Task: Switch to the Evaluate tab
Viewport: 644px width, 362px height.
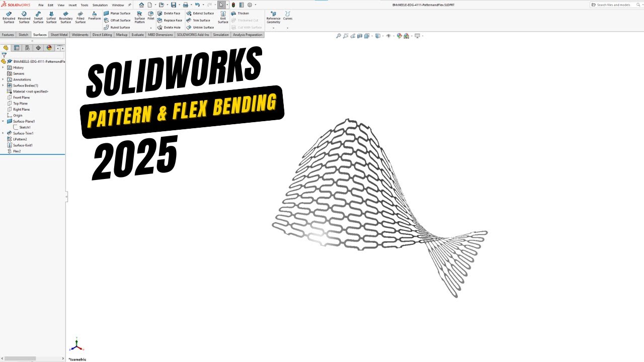Action: [137, 35]
